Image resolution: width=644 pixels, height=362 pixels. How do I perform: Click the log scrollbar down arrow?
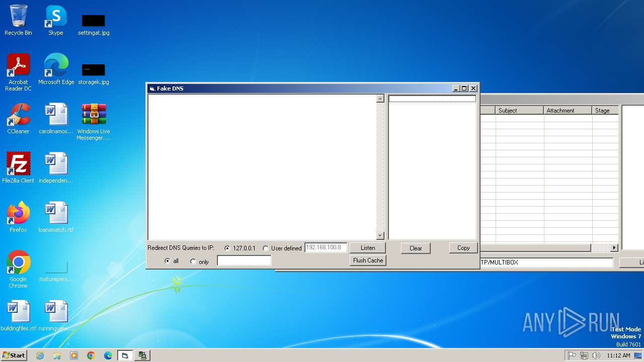[x=380, y=236]
